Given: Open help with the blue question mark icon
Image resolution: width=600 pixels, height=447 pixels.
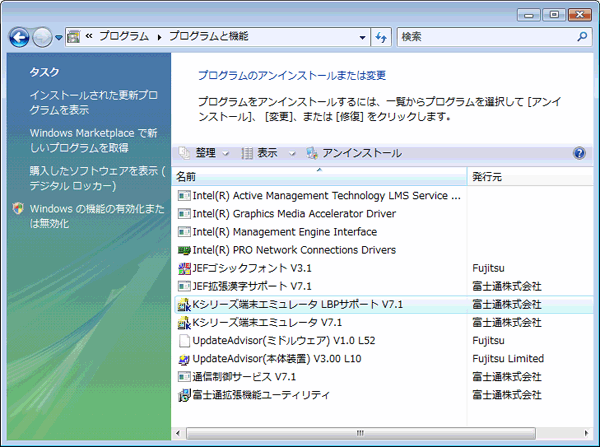Looking at the screenshot, I should (579, 153).
